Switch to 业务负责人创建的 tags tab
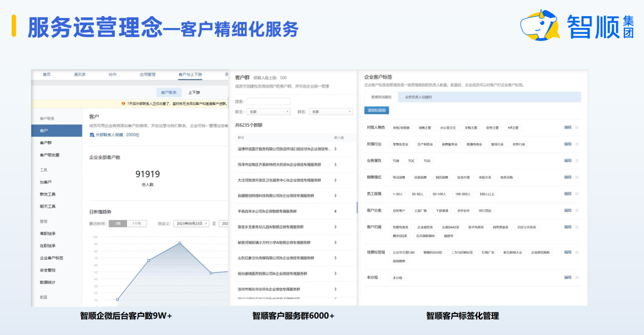 point(418,97)
